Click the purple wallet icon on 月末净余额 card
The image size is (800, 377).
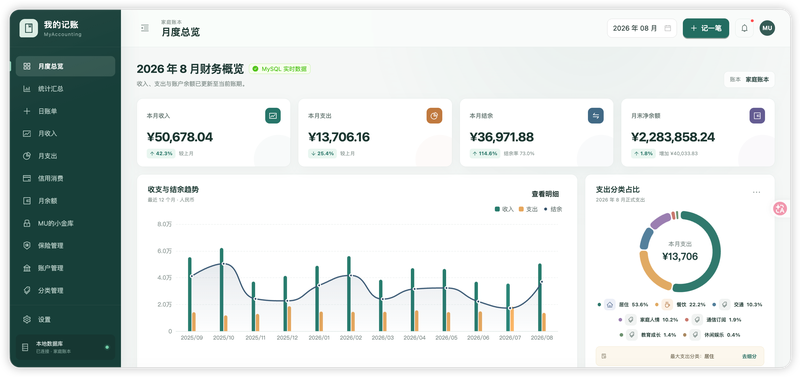[x=757, y=116]
